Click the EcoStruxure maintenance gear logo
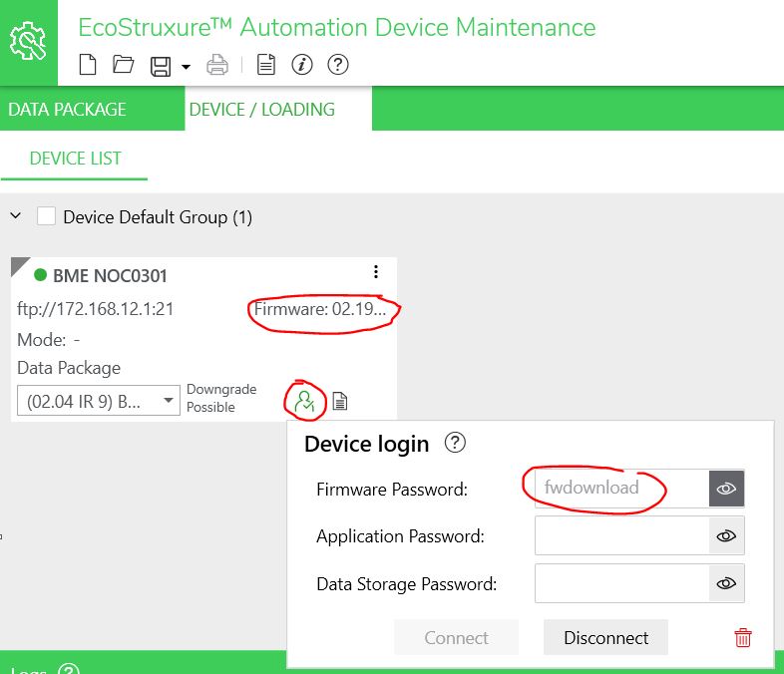Viewport: 784px width, 674px height. pyautogui.click(x=28, y=42)
